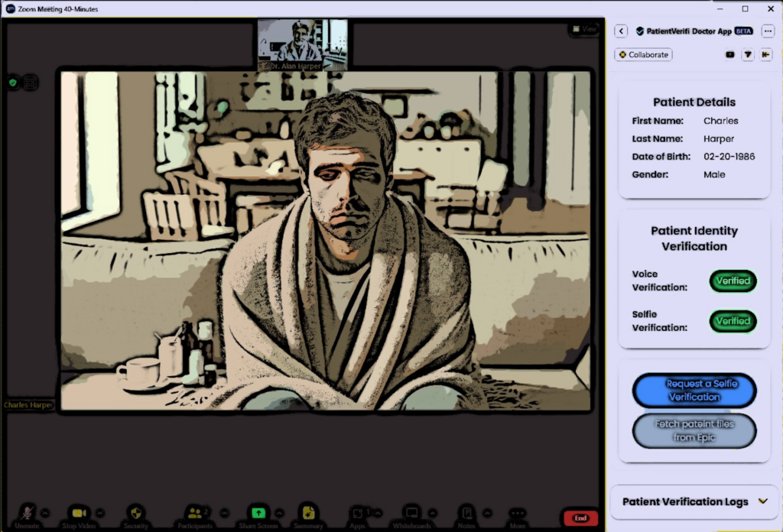Click the Collaborate button
The height and width of the screenshot is (532, 783).
coord(643,55)
